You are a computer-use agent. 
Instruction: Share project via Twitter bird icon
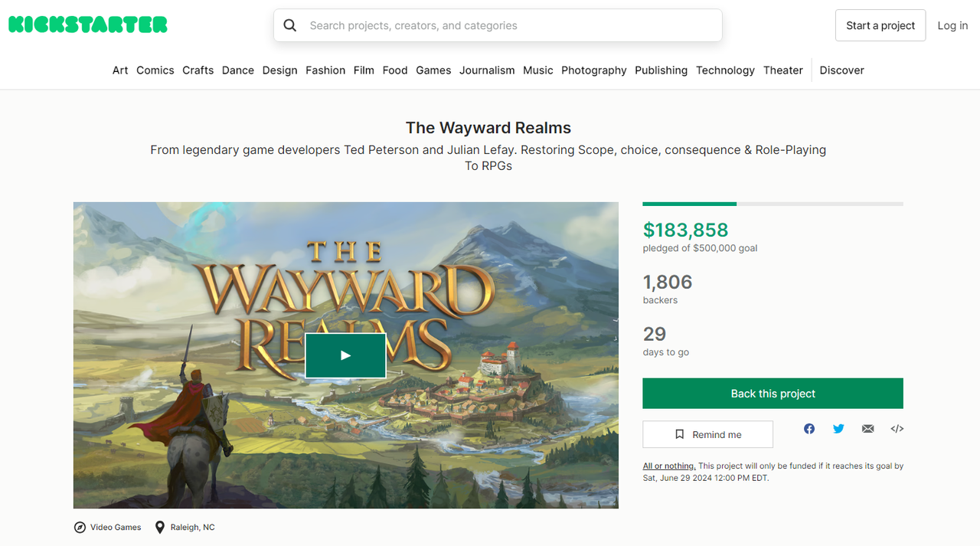pyautogui.click(x=838, y=429)
